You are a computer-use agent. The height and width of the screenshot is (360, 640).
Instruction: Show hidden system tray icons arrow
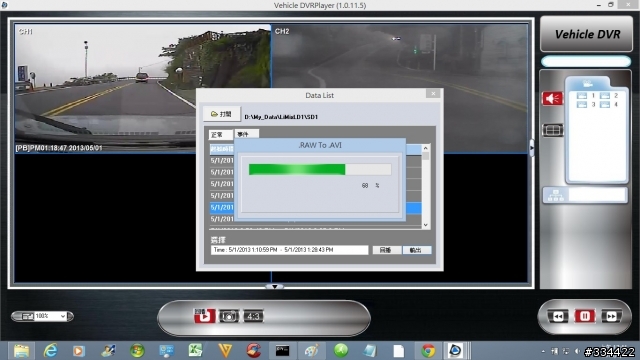[x=543, y=351]
